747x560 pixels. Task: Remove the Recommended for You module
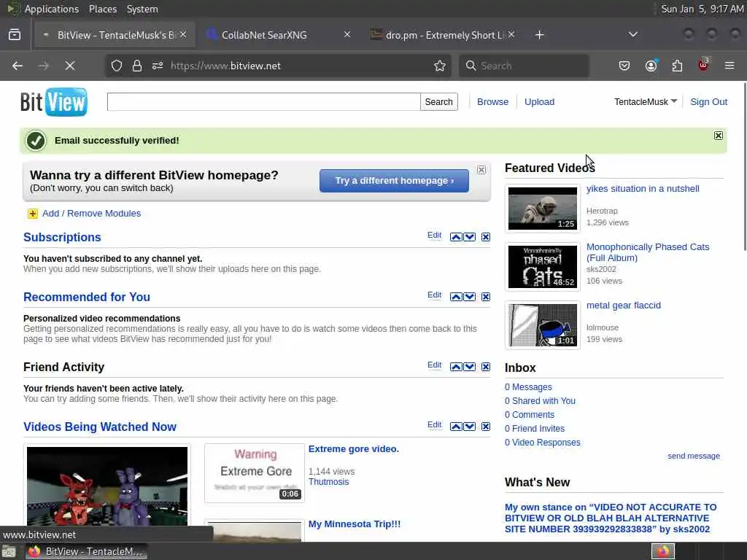pos(485,297)
